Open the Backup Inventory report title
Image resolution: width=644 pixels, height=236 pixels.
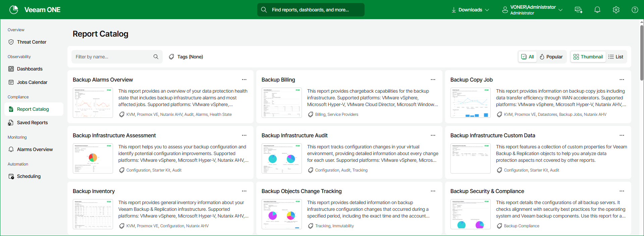point(94,191)
